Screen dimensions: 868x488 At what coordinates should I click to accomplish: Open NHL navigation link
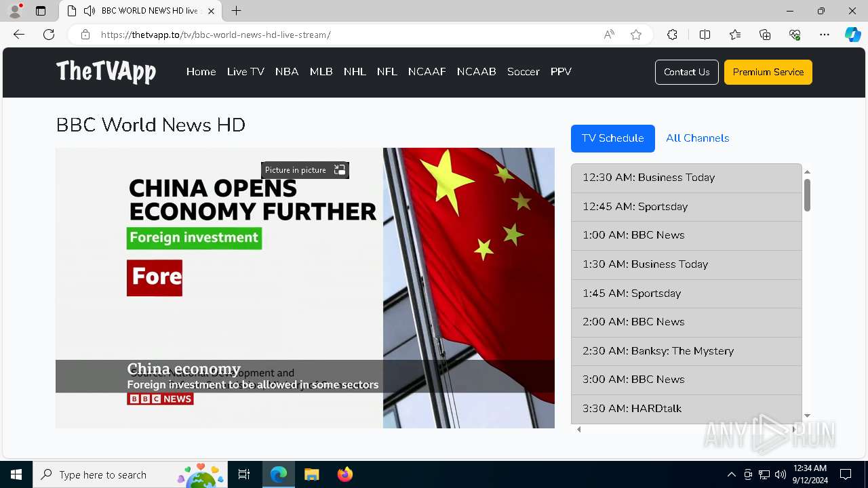(355, 72)
